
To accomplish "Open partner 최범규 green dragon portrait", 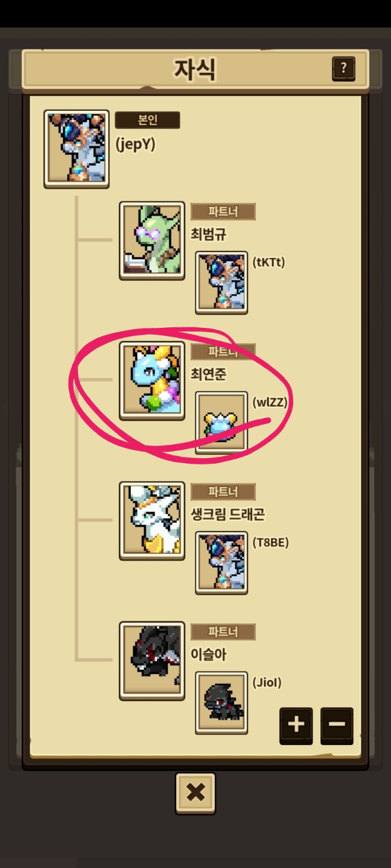I will [152, 241].
